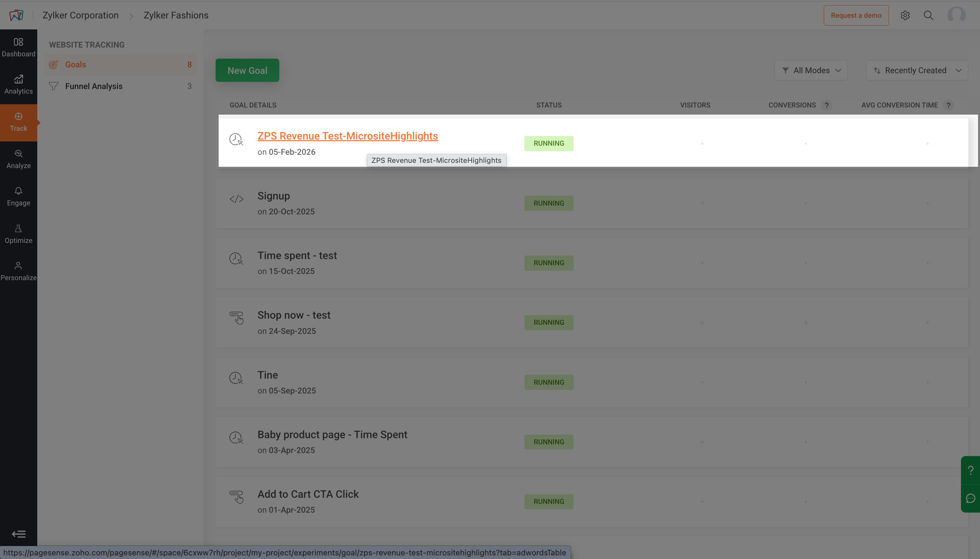Expand the Zylker Corporation breadcrumb
Image resolution: width=980 pixels, height=559 pixels.
pos(80,15)
